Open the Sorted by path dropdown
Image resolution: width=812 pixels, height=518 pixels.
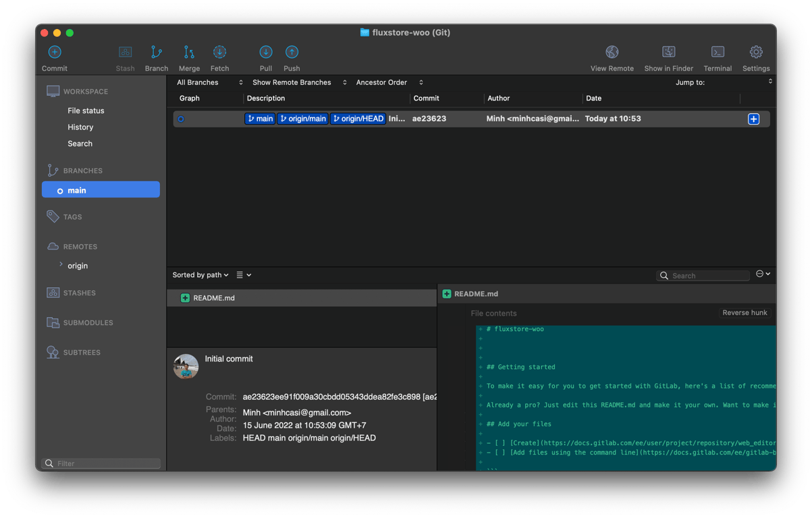click(x=200, y=275)
